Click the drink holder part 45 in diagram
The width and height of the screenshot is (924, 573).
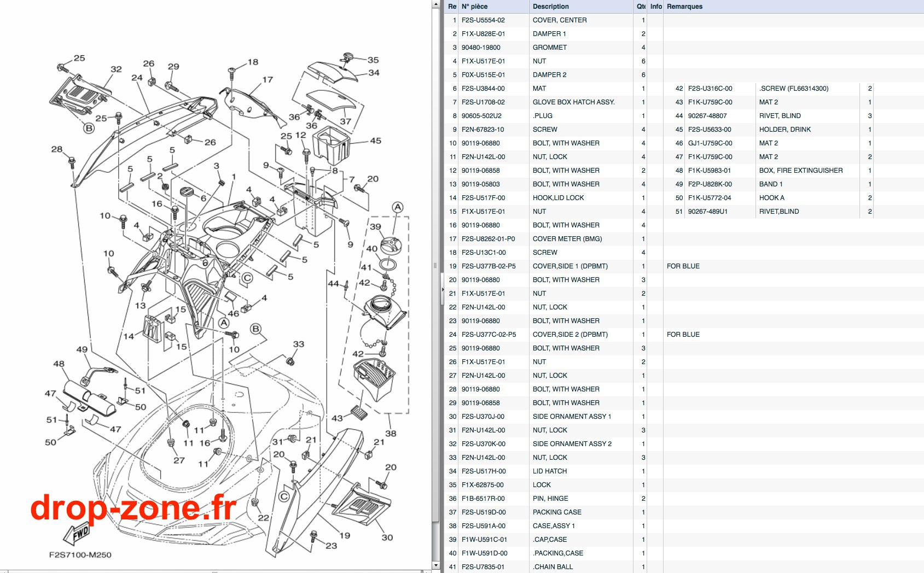331,145
